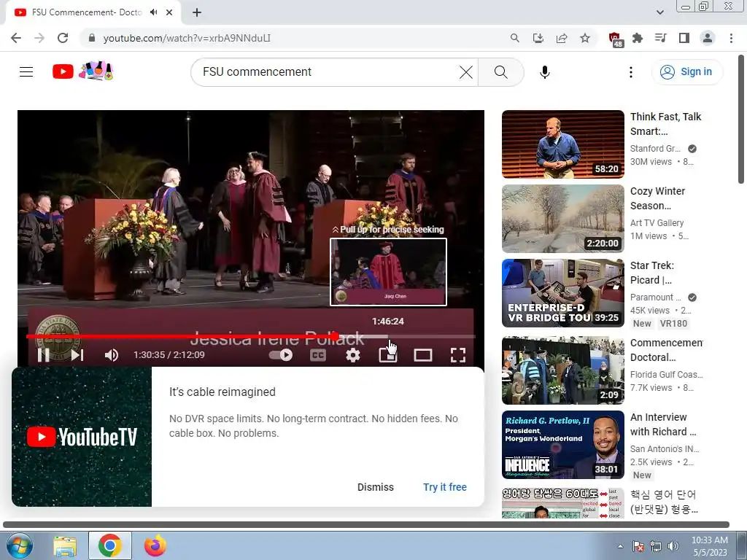Screen dimensions: 747x560
Task: Click 'San Antonio's IN...' channel name
Action: coord(664,449)
